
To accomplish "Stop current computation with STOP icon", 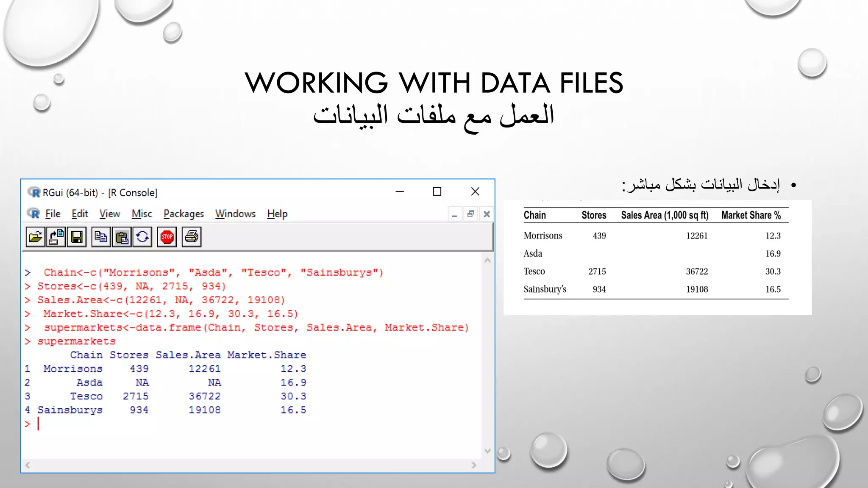I will point(167,237).
